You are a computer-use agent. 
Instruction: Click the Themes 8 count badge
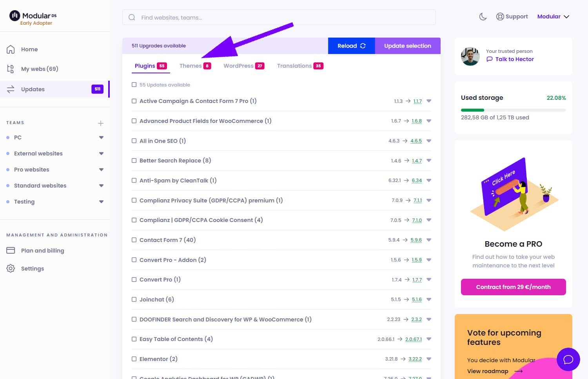point(207,66)
